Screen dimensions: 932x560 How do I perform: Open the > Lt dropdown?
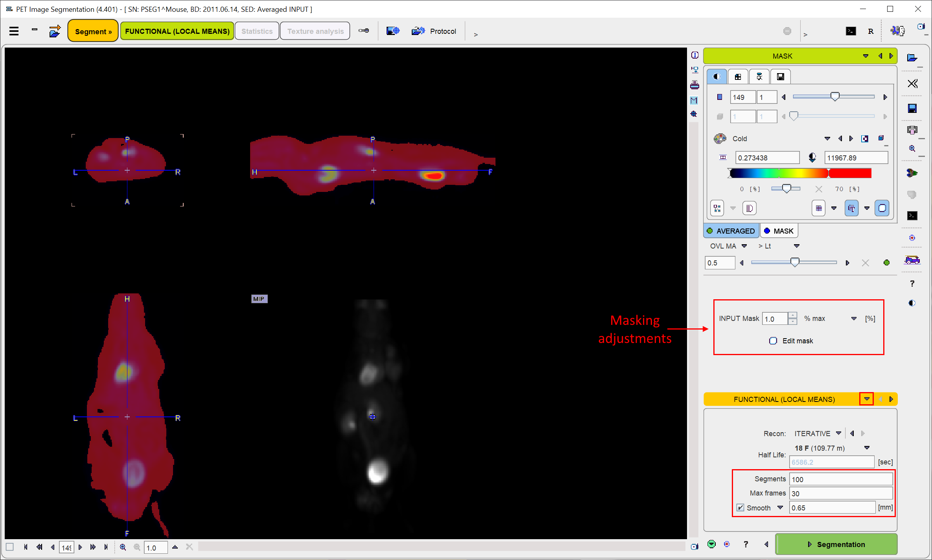point(796,246)
